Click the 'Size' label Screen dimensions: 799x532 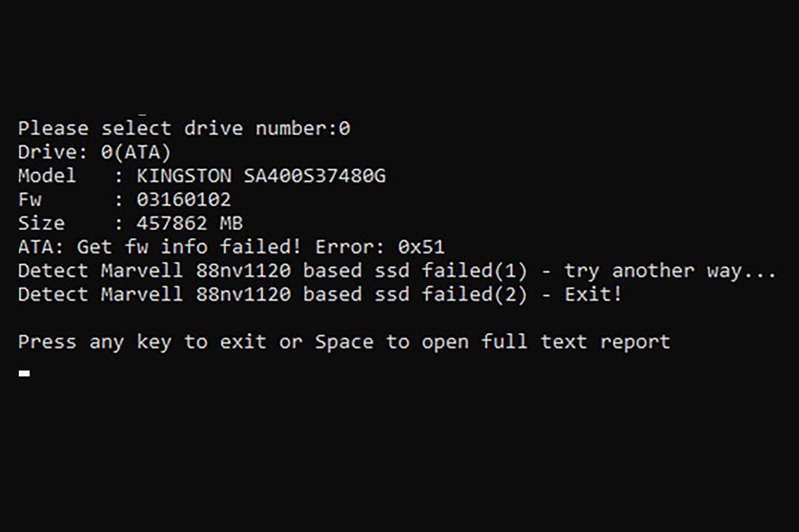(x=41, y=223)
